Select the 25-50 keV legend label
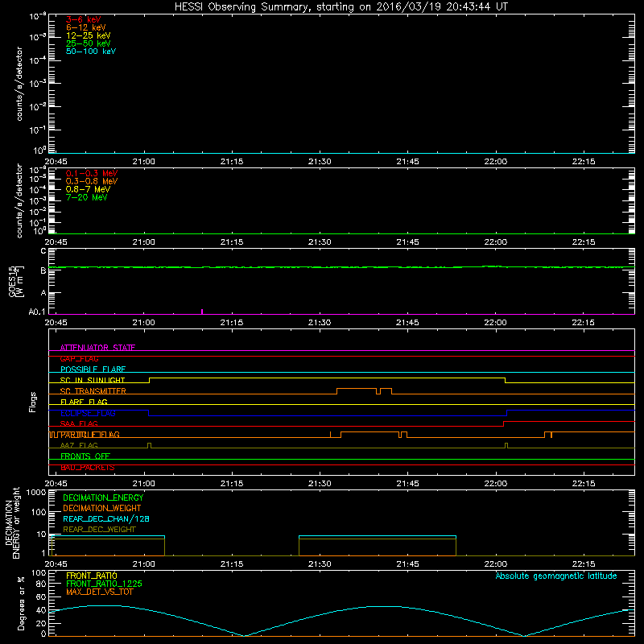The image size is (644, 644). click(x=89, y=43)
